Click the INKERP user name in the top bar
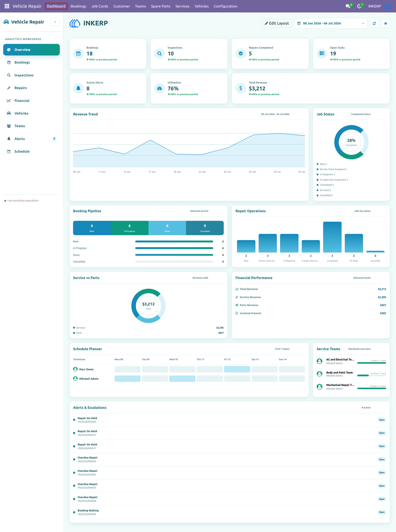Screen dimensions: 396x532 [375, 6]
